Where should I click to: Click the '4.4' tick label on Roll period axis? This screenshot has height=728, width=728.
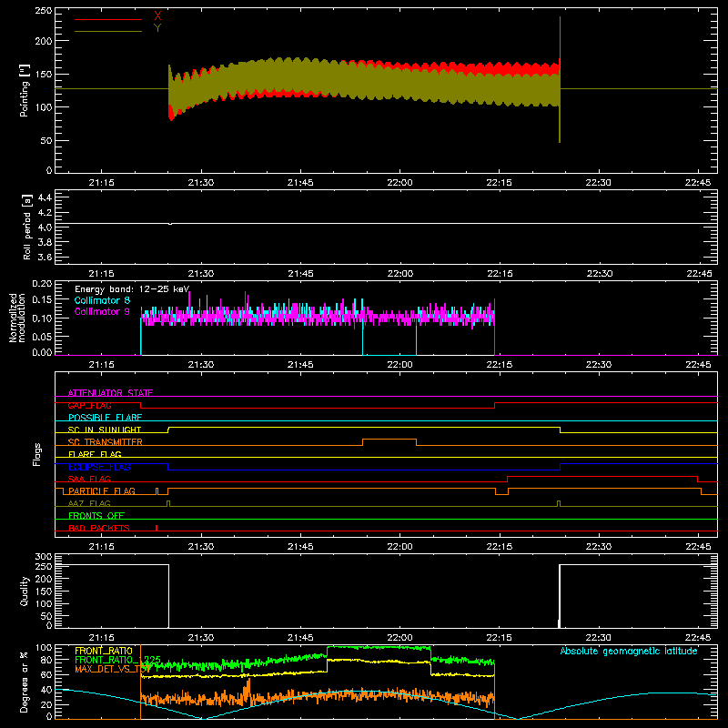(45, 197)
